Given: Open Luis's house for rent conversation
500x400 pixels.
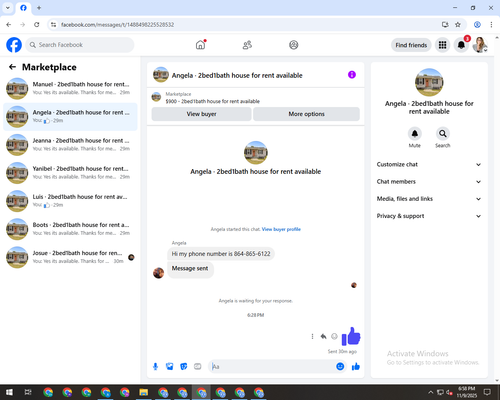Looking at the screenshot, I should click(x=70, y=201).
